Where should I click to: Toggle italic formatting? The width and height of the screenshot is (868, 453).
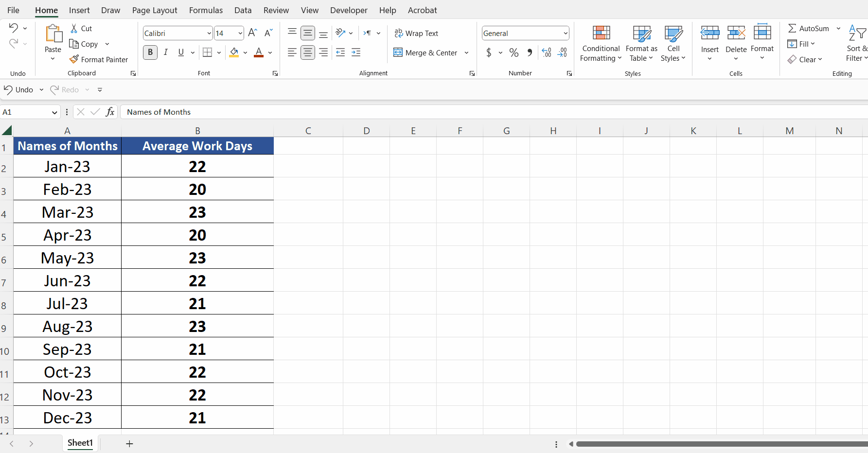[165, 52]
